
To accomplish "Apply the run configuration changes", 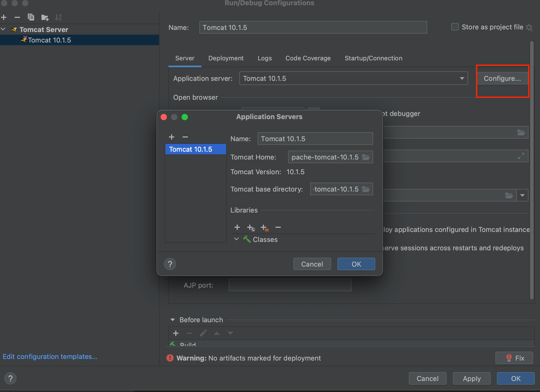I will point(472,378).
